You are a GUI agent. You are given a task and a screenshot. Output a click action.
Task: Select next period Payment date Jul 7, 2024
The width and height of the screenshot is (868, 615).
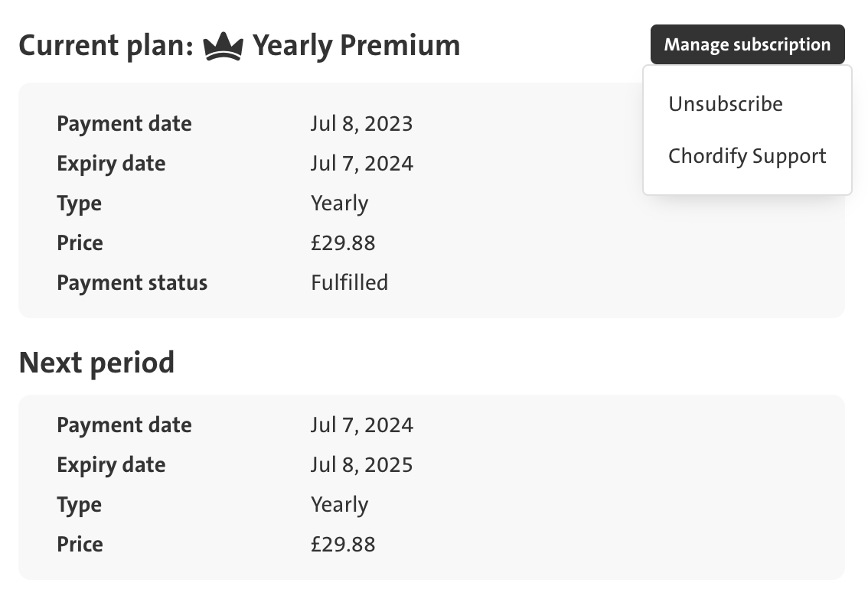(361, 425)
